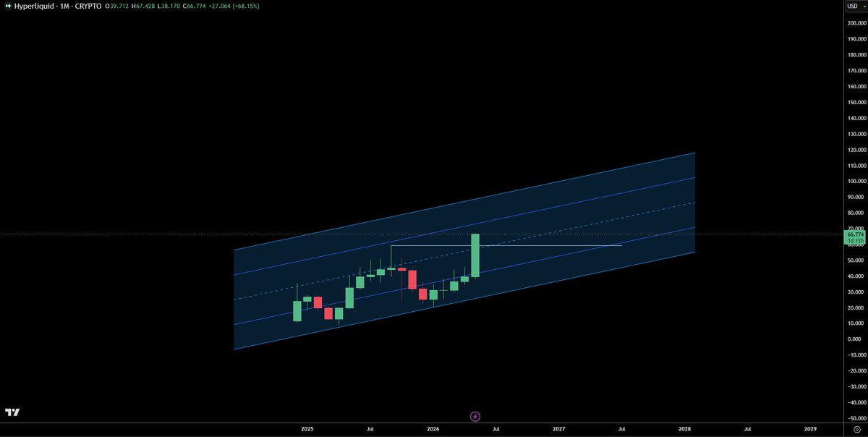Image resolution: width=868 pixels, height=437 pixels.
Task: Click the -30.000 price axis label
Action: coord(856,387)
